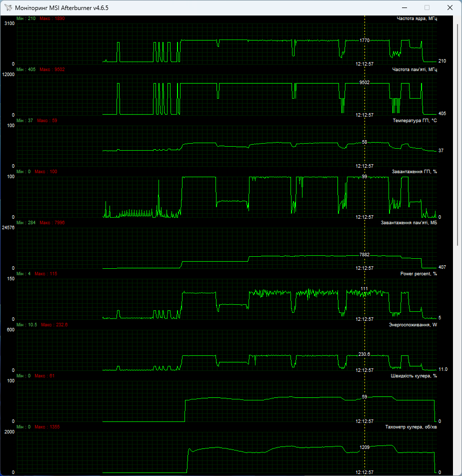Click the 12:12:57 timestamp under core clock

coord(364,64)
